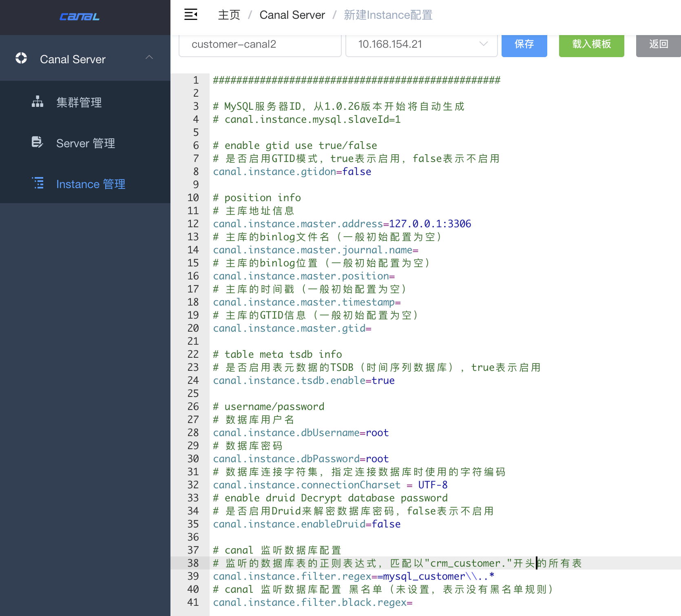Click line number 1 in gutter
This screenshot has width=681, height=616.
(196, 80)
